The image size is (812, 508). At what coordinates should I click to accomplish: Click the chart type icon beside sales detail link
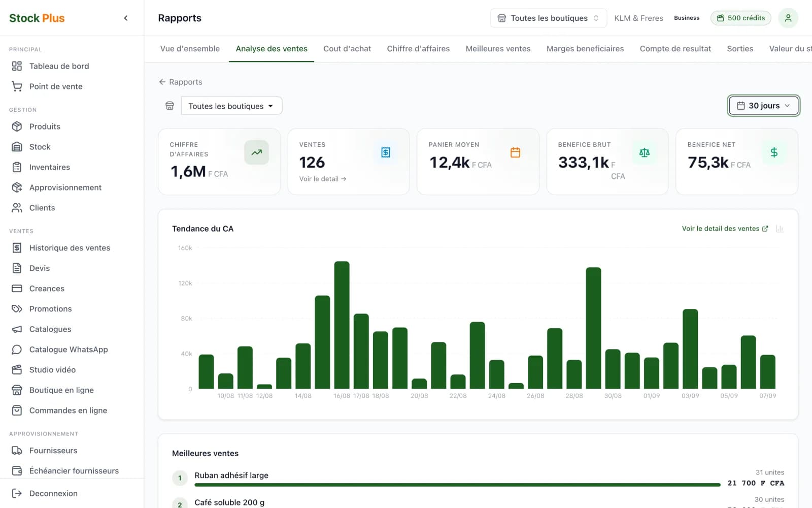coord(780,229)
